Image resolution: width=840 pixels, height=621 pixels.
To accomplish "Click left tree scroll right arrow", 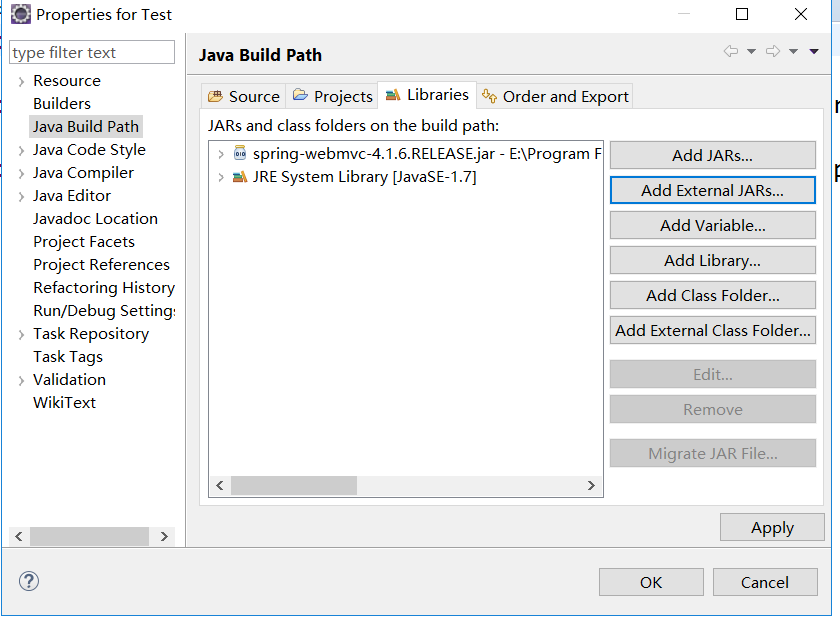I will tap(164, 536).
